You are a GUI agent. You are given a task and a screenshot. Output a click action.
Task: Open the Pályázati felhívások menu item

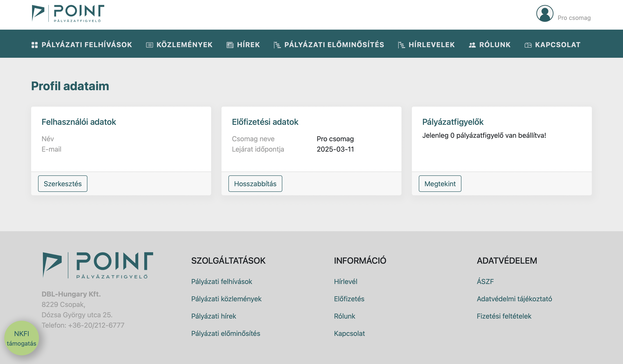click(x=87, y=45)
